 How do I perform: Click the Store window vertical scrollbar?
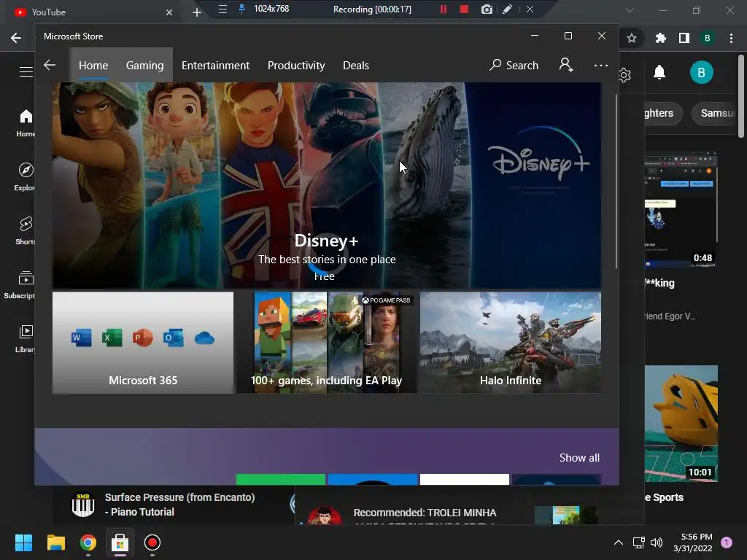click(616, 181)
